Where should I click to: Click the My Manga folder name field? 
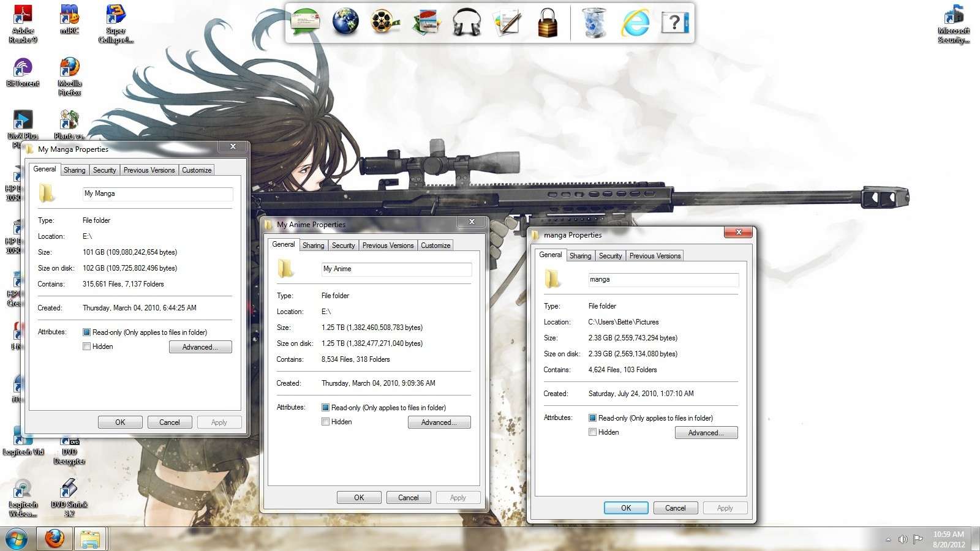pos(157,193)
